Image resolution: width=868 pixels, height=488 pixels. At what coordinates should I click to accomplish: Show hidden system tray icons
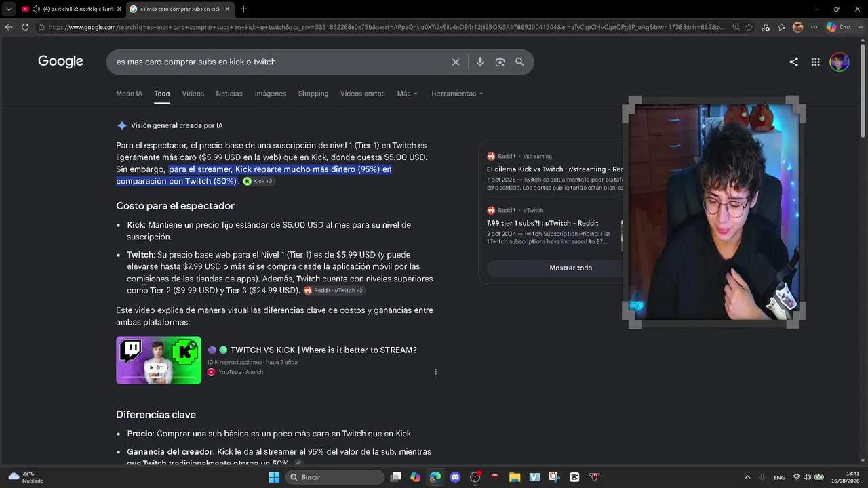click(x=747, y=477)
